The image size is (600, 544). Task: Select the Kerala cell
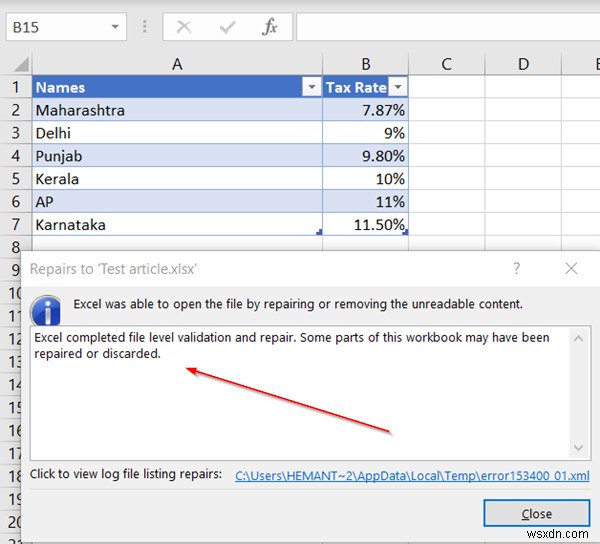(177, 179)
